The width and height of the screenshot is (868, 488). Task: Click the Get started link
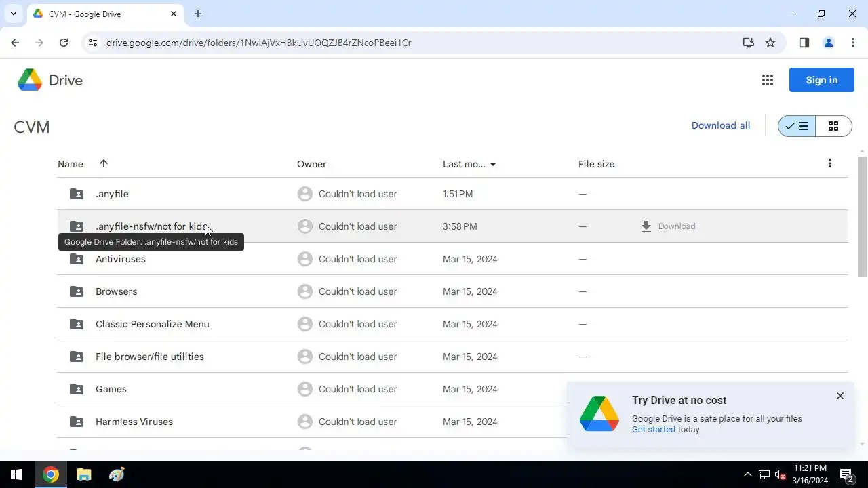click(x=654, y=430)
